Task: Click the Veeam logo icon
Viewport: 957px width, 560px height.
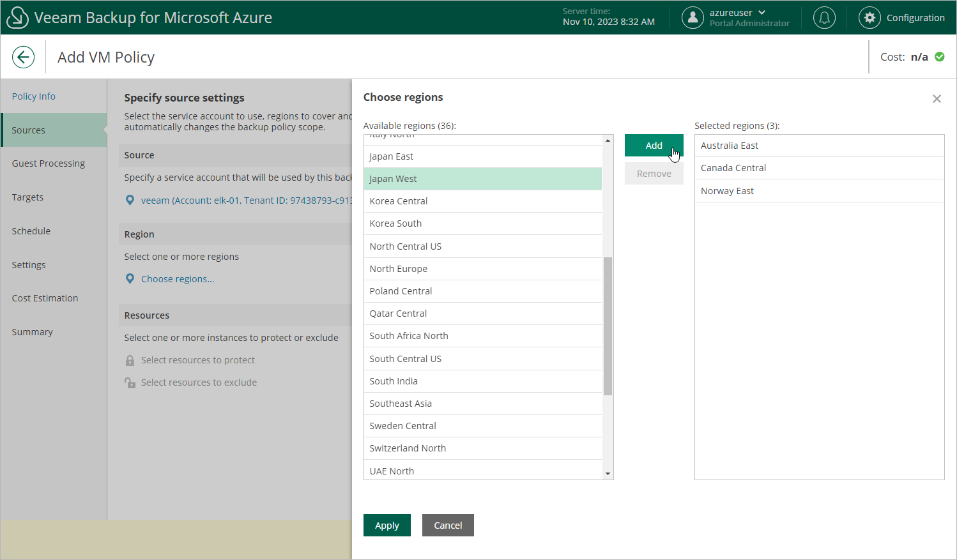Action: coord(17,17)
